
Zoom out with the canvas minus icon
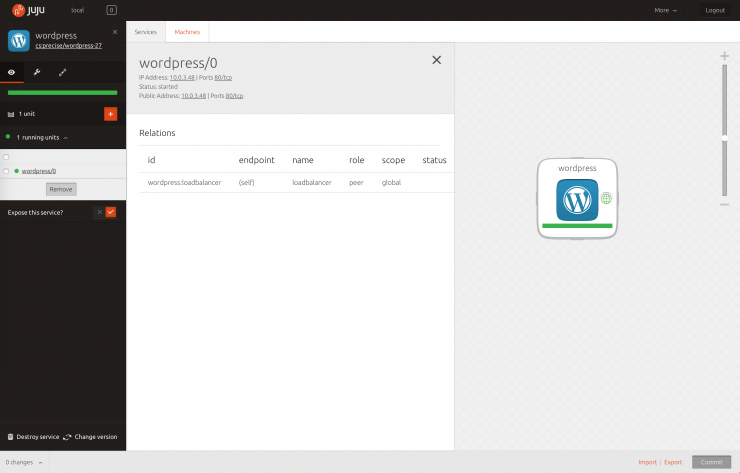coord(724,204)
